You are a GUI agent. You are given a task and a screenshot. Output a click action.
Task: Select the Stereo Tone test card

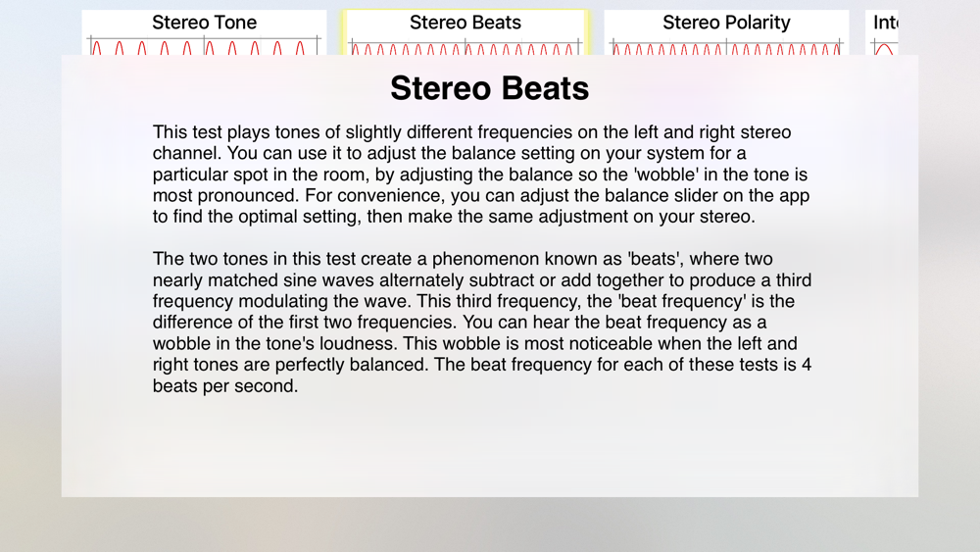pyautogui.click(x=205, y=32)
